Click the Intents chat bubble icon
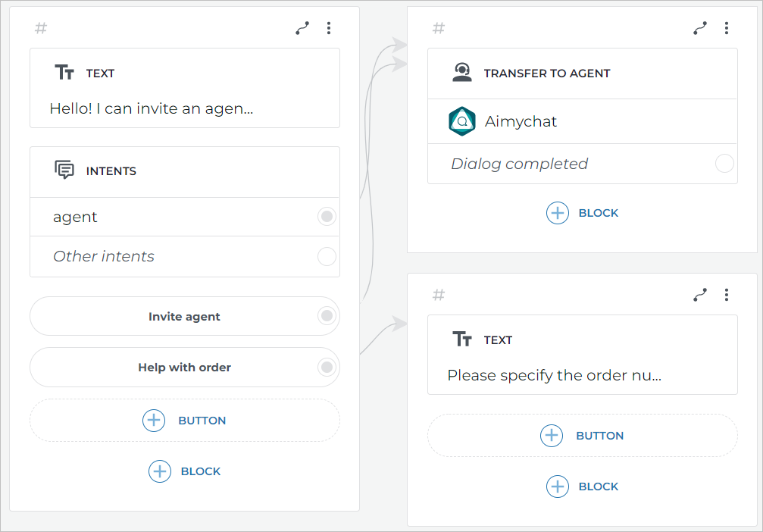The height and width of the screenshot is (532, 763). (x=64, y=171)
